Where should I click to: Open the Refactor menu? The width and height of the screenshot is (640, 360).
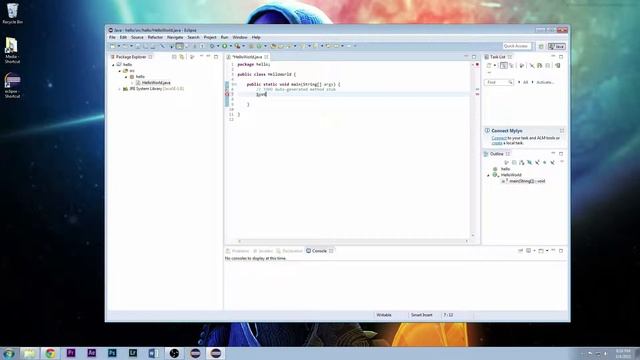155,37
